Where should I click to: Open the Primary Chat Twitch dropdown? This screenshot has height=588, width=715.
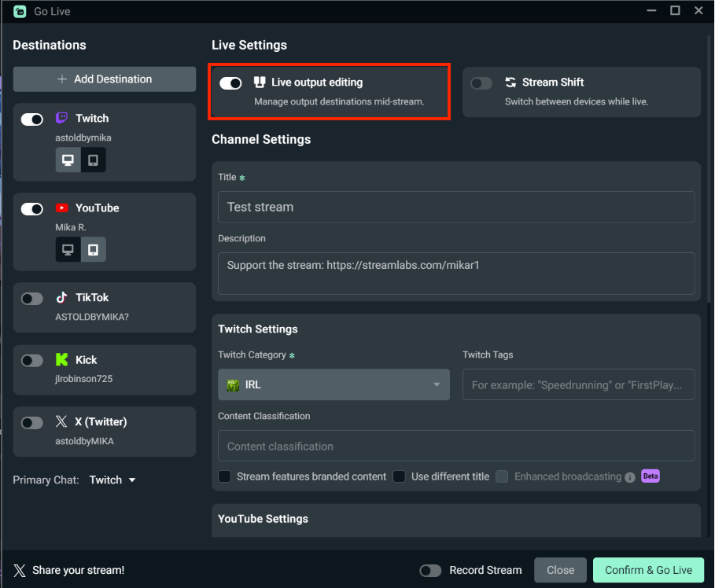pos(112,480)
